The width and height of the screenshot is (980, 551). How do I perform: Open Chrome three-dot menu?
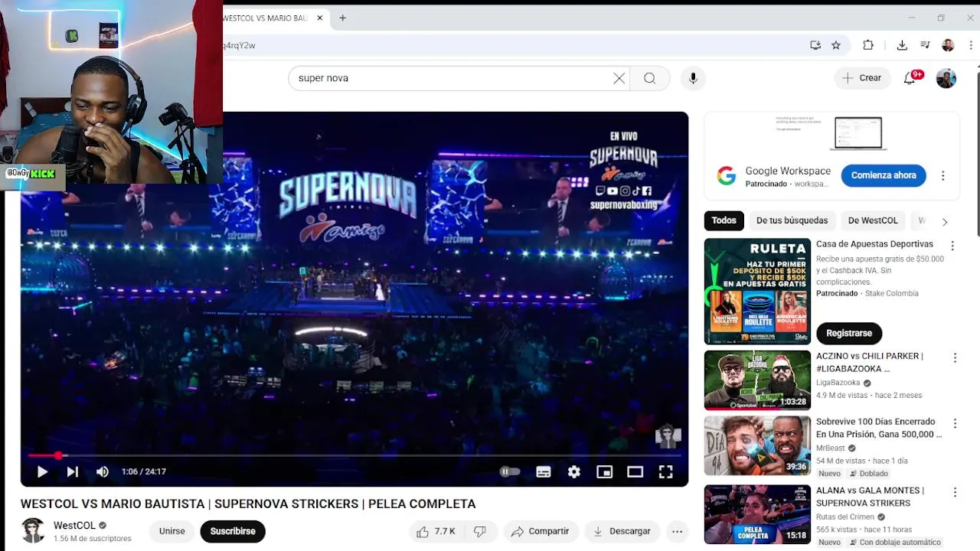(971, 45)
